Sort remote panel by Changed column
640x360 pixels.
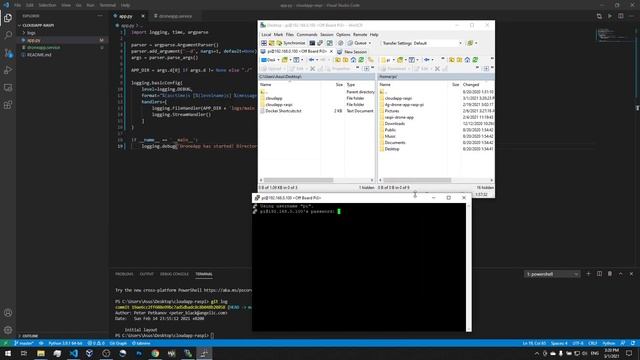[477, 84]
